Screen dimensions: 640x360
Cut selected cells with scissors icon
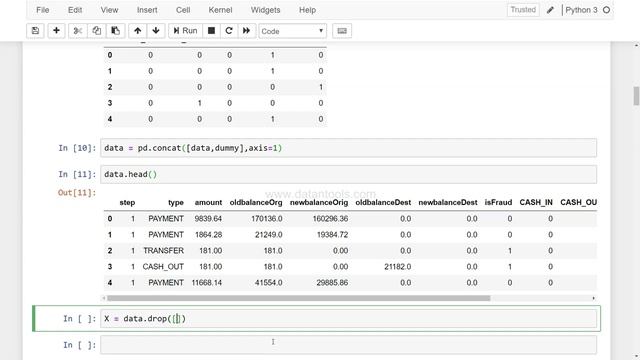(78, 31)
